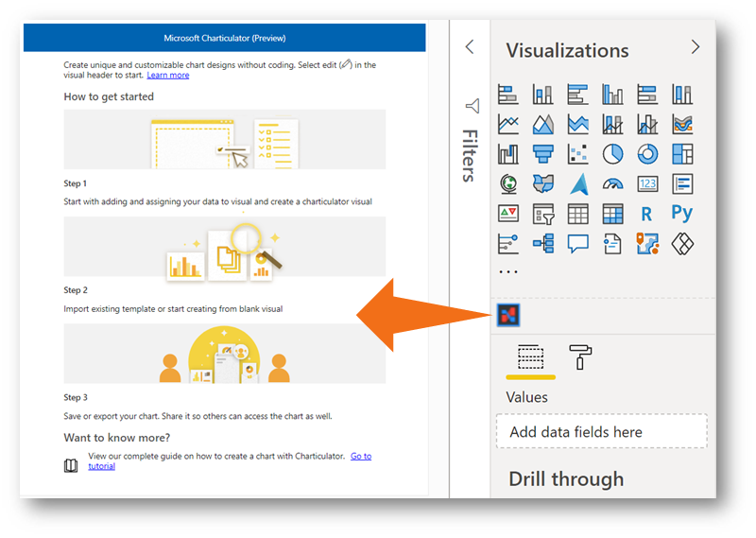Add a Waterfall chart visual
Image resolution: width=756 pixels, height=538 pixels.
click(x=508, y=154)
